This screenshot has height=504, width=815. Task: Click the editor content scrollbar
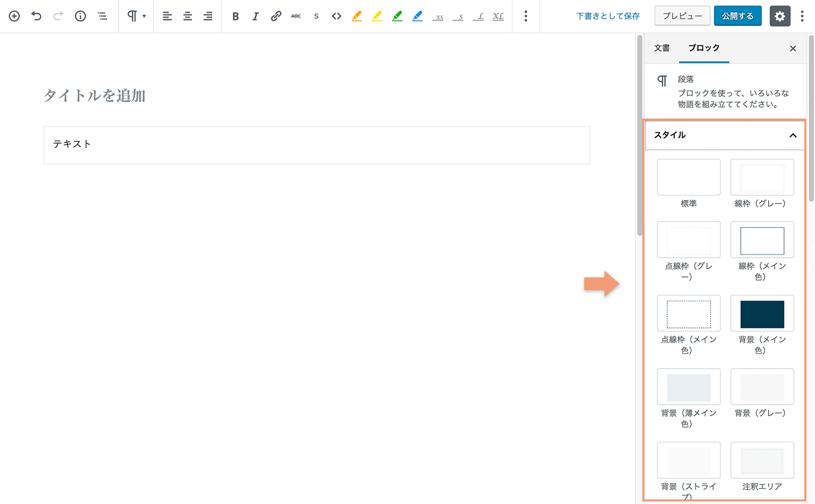click(x=639, y=136)
